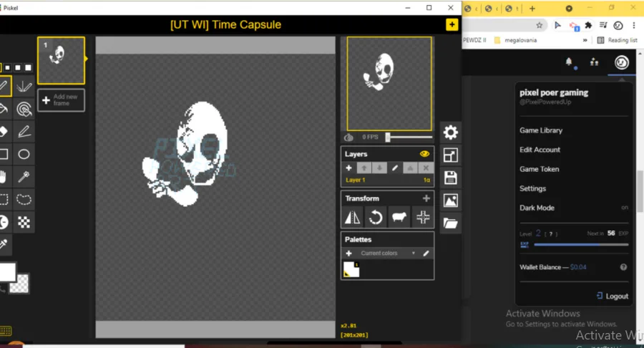Move Layer 1 up arrow button
Image resolution: width=644 pixels, height=348 pixels.
click(364, 168)
